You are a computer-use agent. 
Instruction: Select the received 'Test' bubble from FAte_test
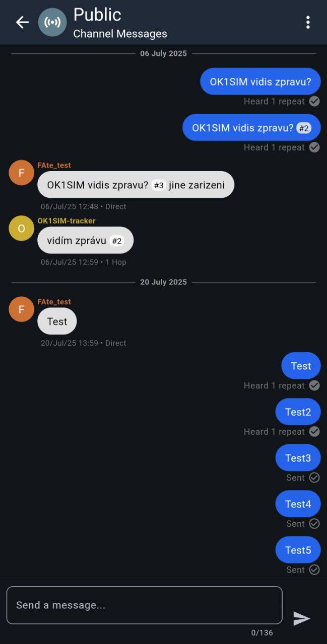[x=57, y=321]
